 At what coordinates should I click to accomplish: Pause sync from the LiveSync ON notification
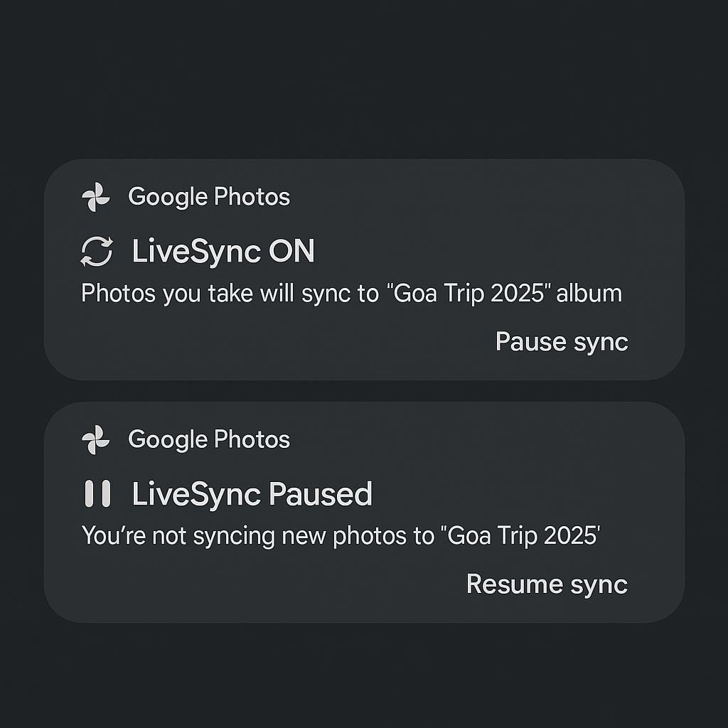[562, 342]
